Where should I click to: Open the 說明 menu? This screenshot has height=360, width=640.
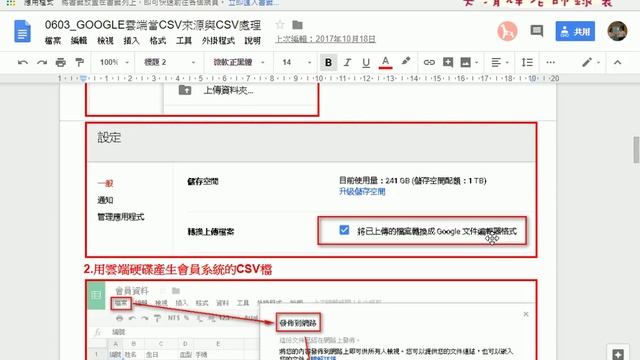(252, 41)
